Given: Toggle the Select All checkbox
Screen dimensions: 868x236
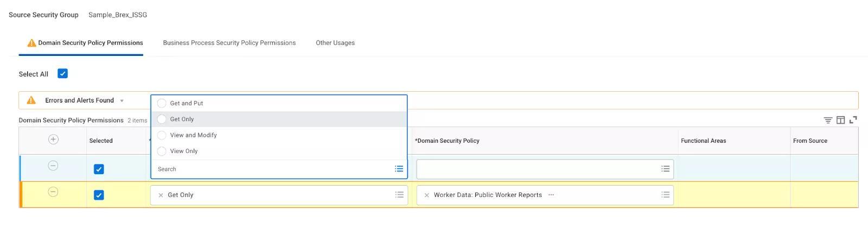Looking at the screenshot, I should pyautogui.click(x=63, y=74).
